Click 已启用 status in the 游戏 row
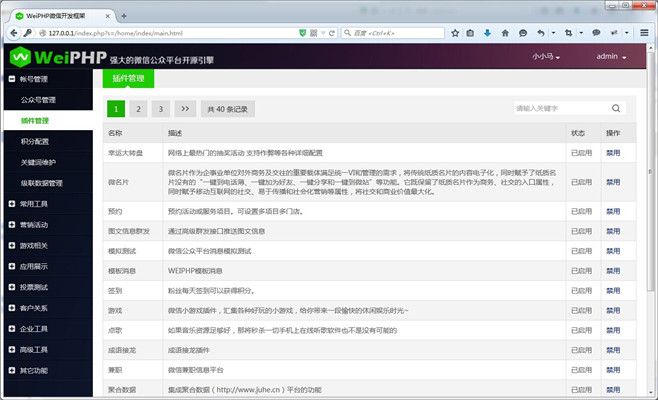The image size is (658, 400). (x=581, y=311)
